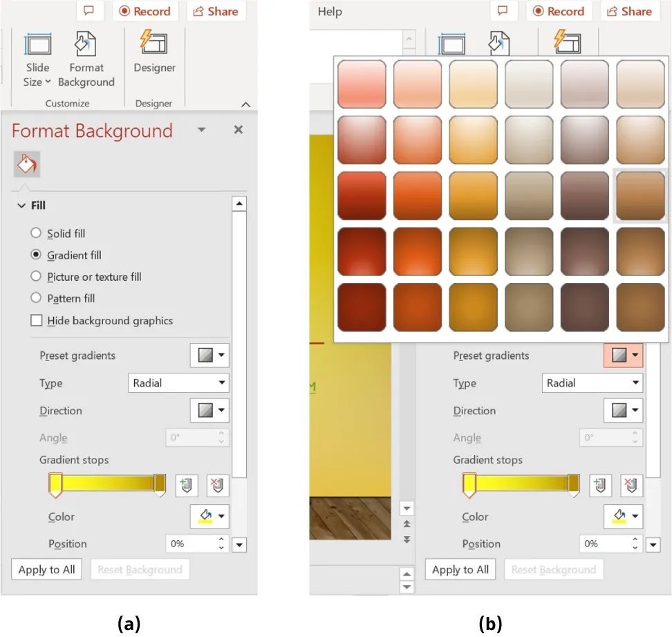Click the Comments icon near Record
Screen dimensions: 672x637
[x=88, y=11]
